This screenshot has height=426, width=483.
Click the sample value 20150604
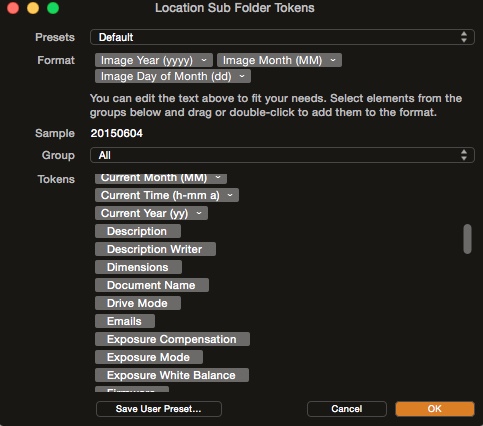[x=117, y=133]
